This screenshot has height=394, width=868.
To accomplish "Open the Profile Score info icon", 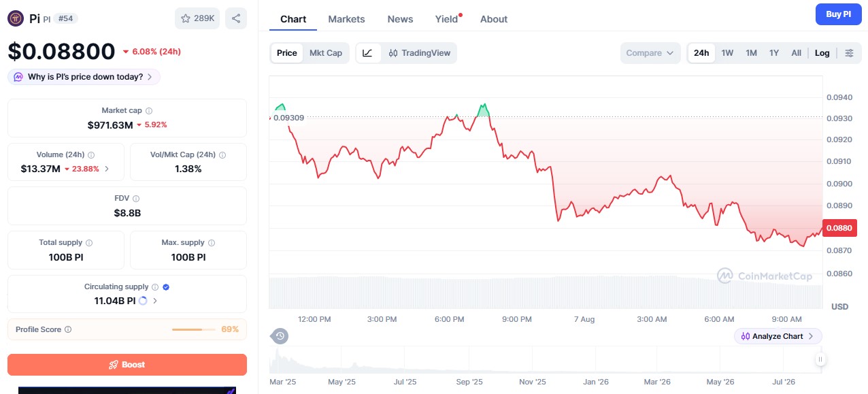I will tap(68, 329).
